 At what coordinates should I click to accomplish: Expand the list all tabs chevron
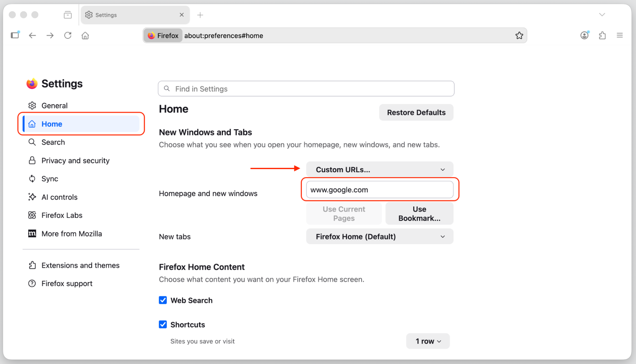602,15
